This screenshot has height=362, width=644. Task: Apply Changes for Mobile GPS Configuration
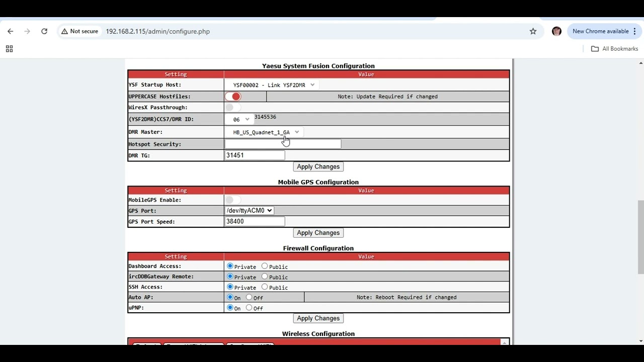coord(318,233)
